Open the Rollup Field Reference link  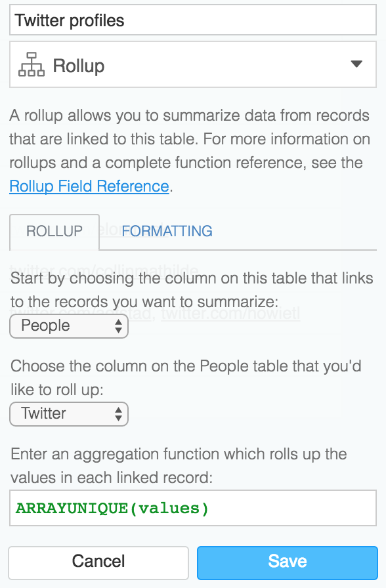tap(89, 186)
